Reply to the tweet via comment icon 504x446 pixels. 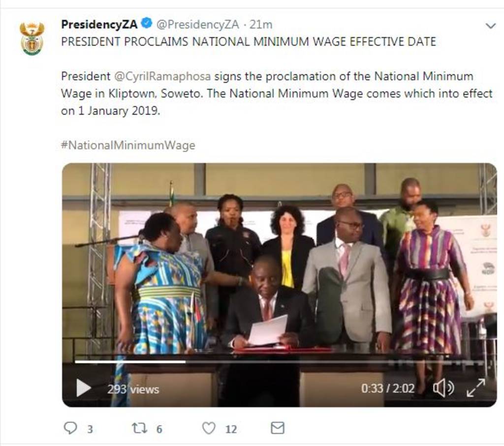coord(71,428)
